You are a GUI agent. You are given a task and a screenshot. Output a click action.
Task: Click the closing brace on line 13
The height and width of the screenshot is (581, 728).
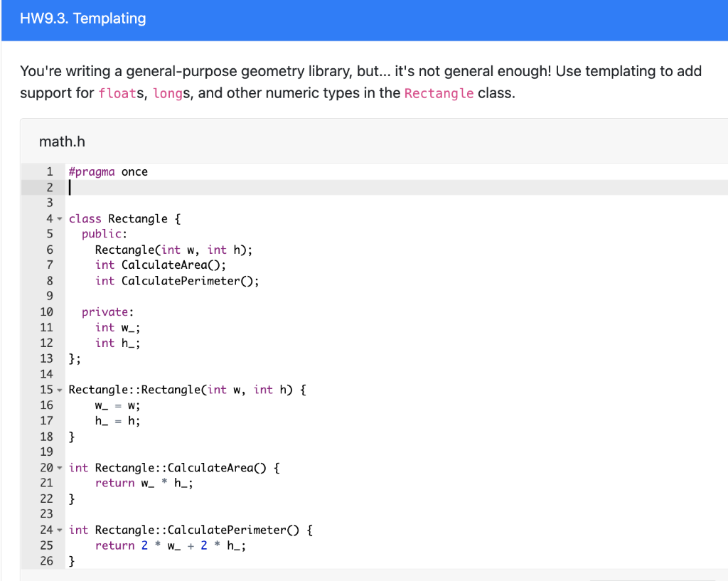(75, 358)
